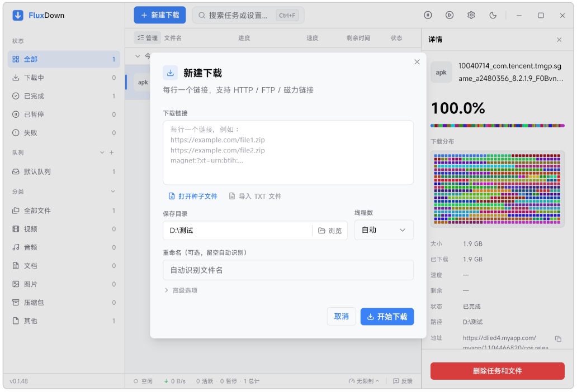Click the 剩余时间 column header
Image resolution: width=577 pixels, height=392 pixels.
coord(358,38)
